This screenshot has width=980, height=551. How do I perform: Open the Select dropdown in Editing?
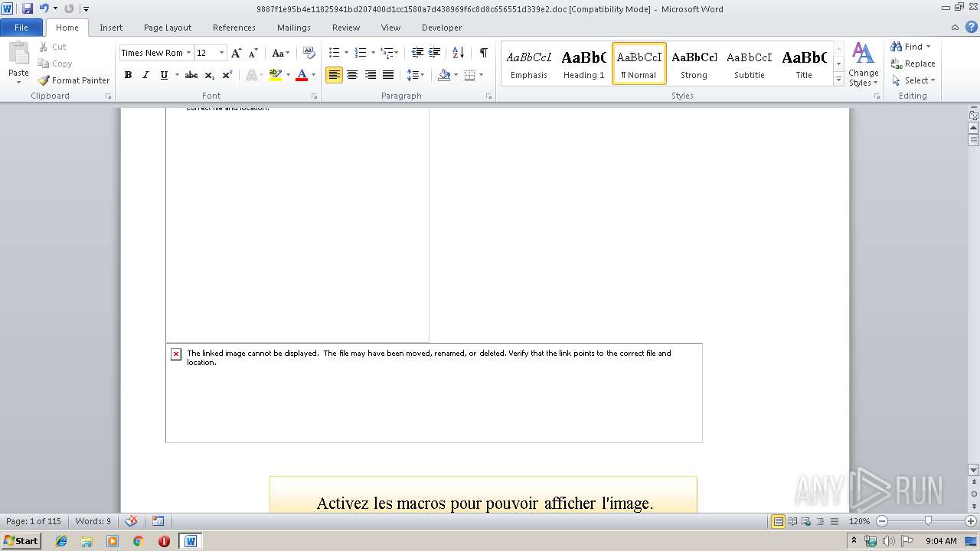[913, 80]
